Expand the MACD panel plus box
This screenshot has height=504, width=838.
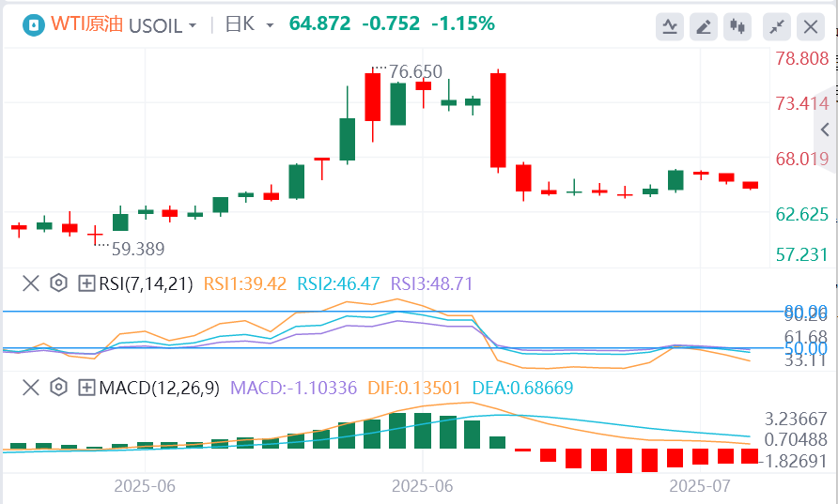coord(86,388)
